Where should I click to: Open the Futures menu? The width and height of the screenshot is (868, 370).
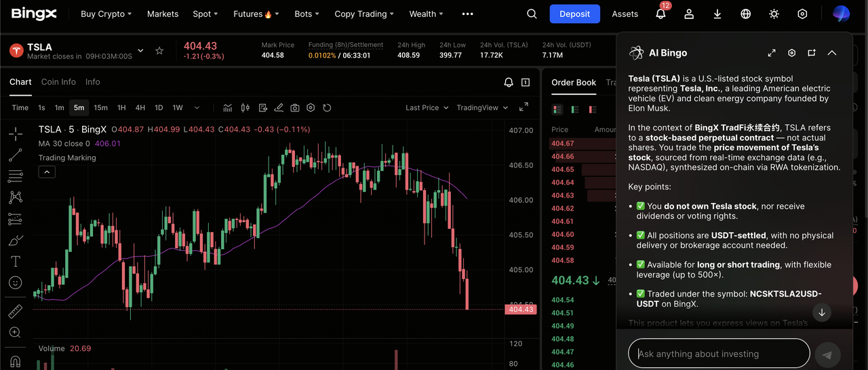pyautogui.click(x=253, y=14)
